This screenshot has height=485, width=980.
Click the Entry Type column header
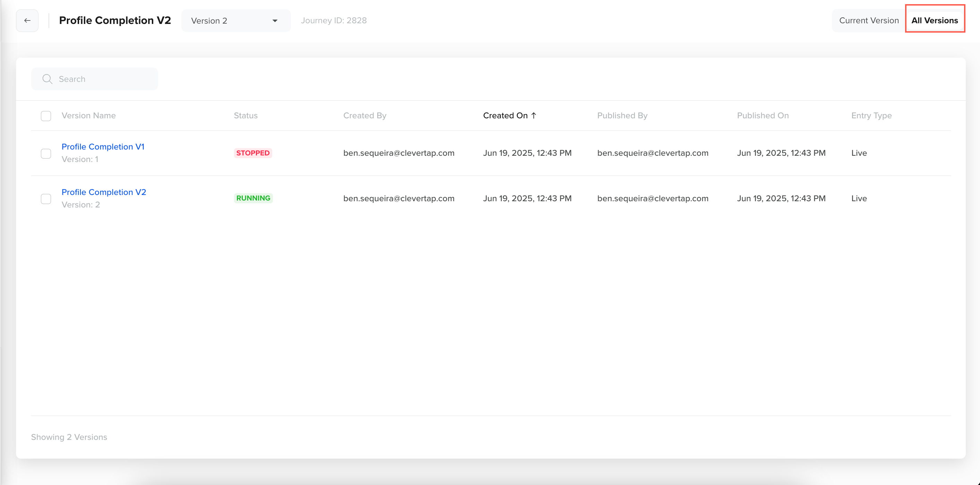pyautogui.click(x=871, y=115)
